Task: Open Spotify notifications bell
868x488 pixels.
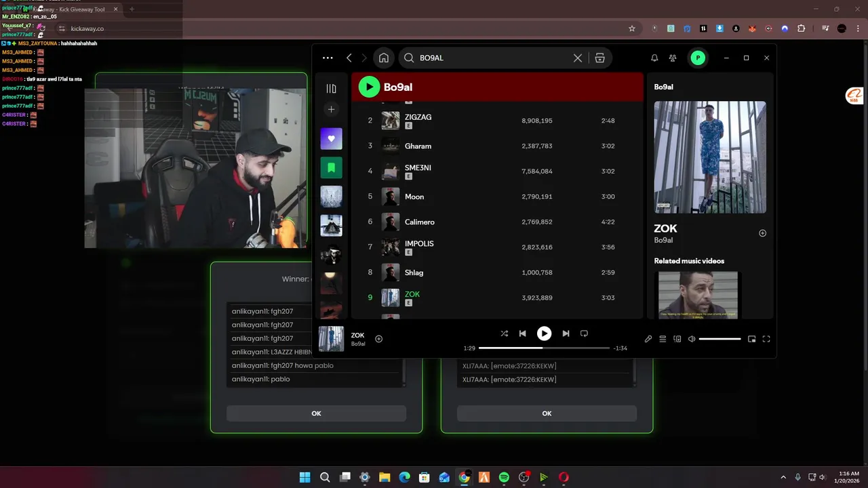Action: [x=654, y=58]
